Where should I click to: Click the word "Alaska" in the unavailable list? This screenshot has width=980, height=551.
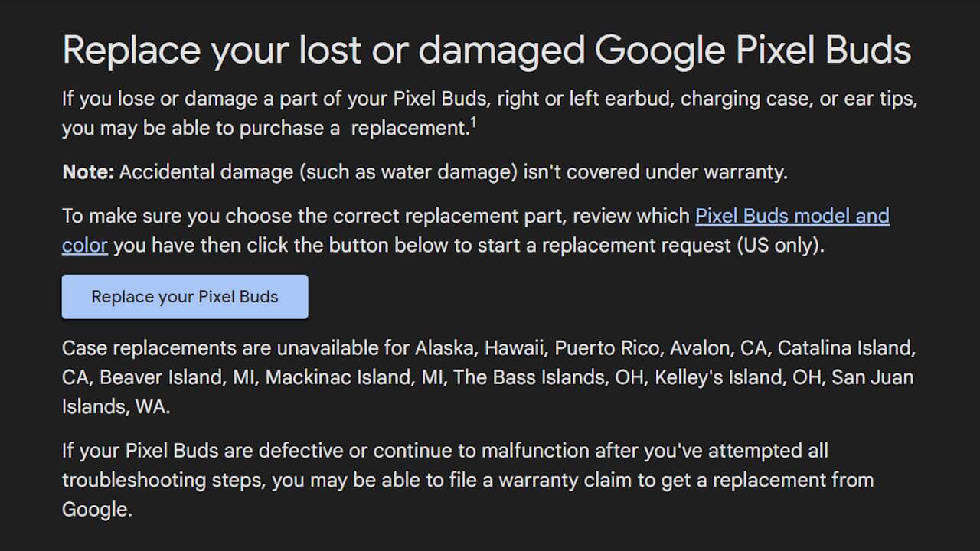tap(446, 348)
